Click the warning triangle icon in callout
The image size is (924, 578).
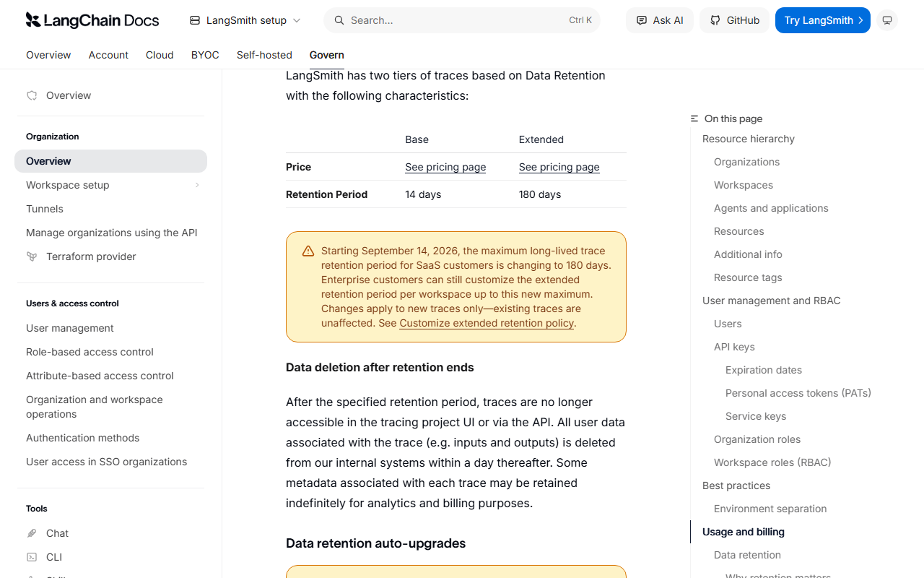tap(308, 251)
